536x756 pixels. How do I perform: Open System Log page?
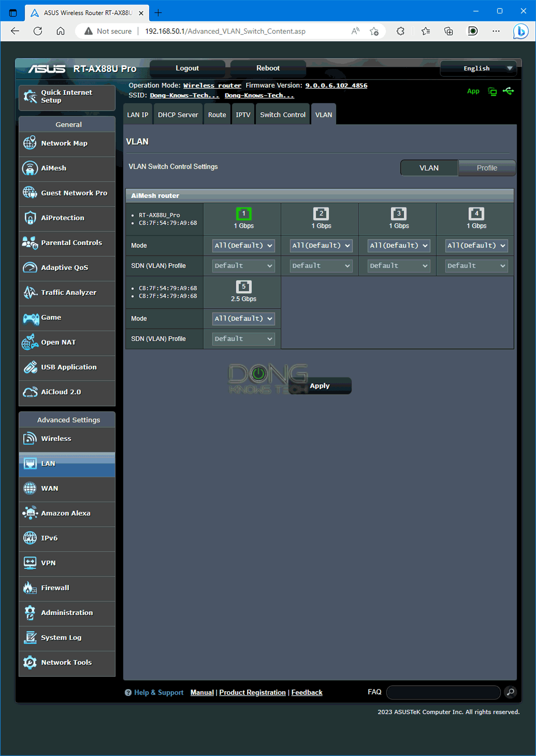tap(67, 638)
